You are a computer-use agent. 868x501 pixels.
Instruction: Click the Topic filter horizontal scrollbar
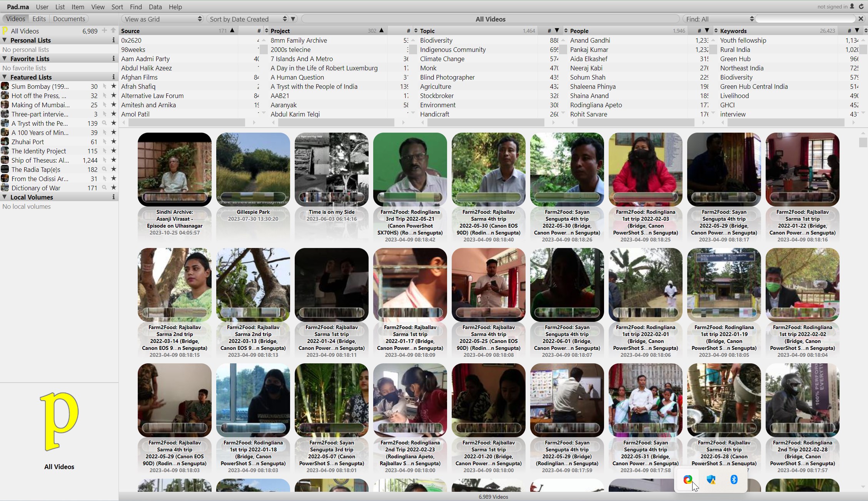tap(486, 122)
